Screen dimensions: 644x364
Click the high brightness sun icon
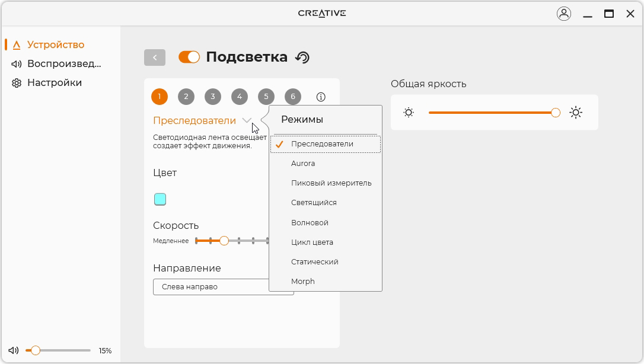coord(576,113)
